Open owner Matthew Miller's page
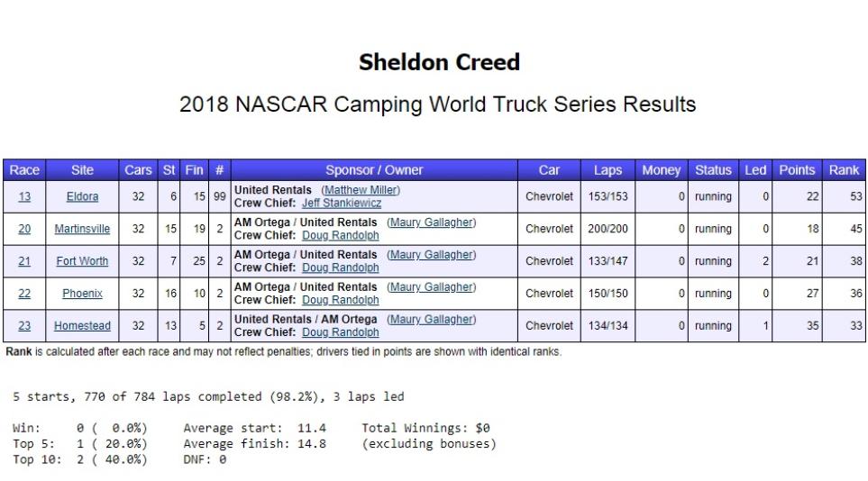Screen dimensions: 868x481 (361, 190)
